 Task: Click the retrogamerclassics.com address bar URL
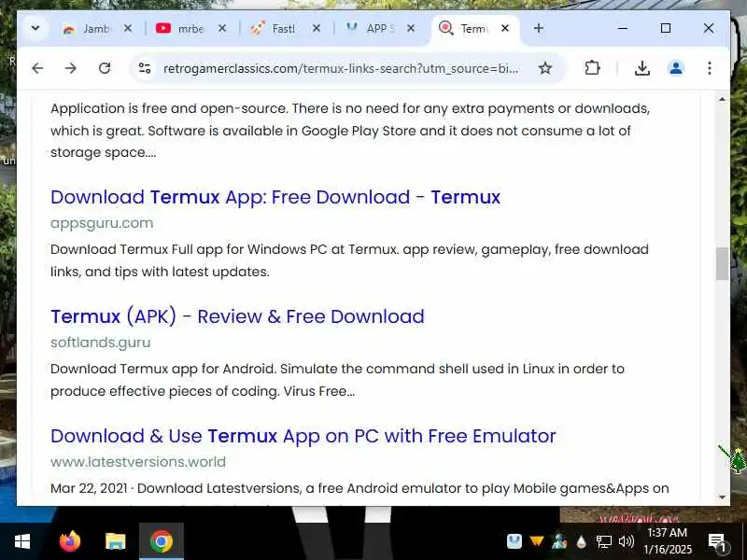340,68
